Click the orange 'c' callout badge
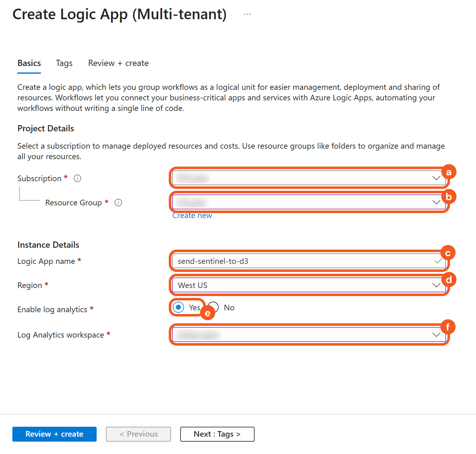The height and width of the screenshot is (454, 476). click(448, 253)
